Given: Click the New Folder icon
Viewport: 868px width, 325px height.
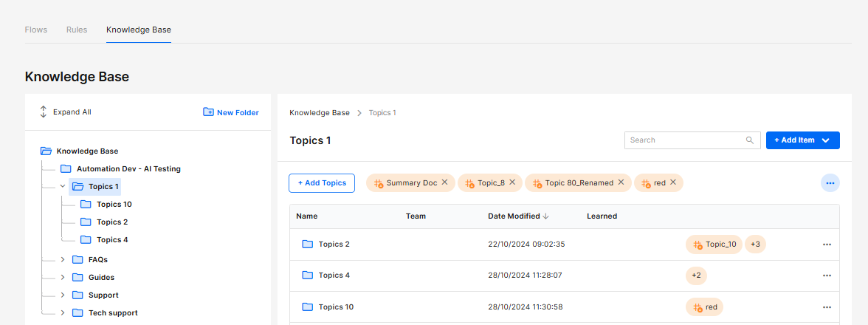Looking at the screenshot, I should pyautogui.click(x=208, y=112).
